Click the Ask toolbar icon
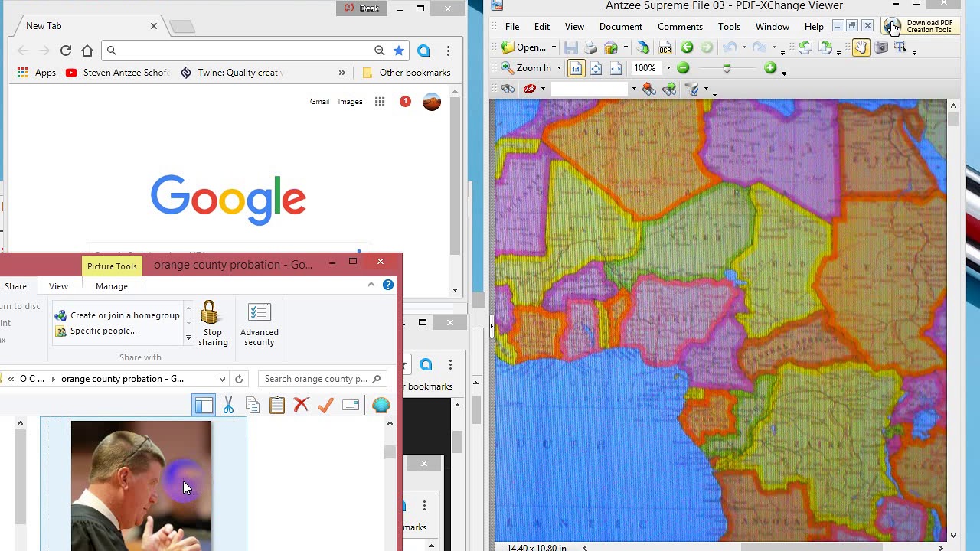Image resolution: width=980 pixels, height=551 pixels. point(529,89)
